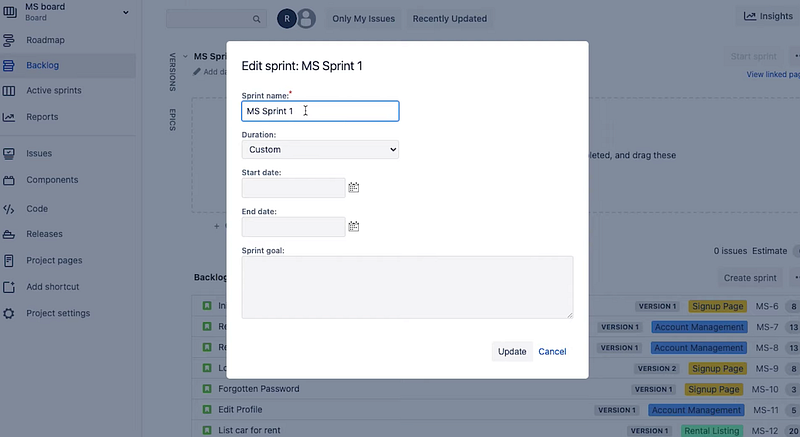Screen dimensions: 800x437
Task: Open the Edit Profile issue
Action: pos(240,409)
